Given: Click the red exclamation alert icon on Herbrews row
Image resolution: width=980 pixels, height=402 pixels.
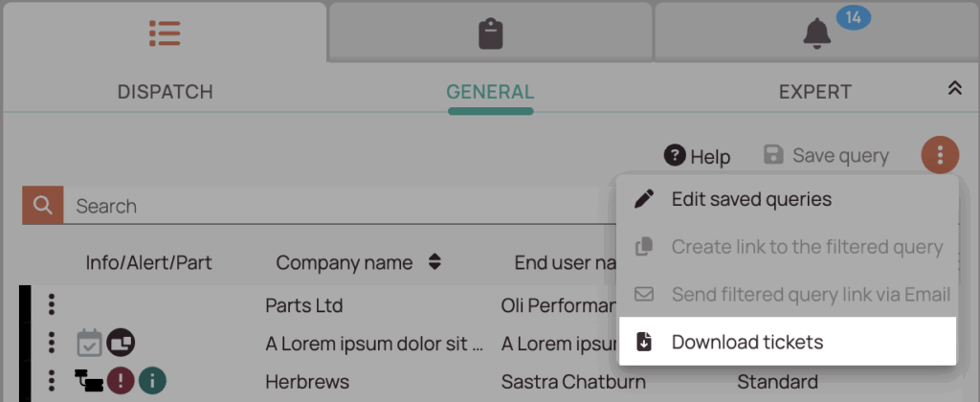Looking at the screenshot, I should click(120, 381).
